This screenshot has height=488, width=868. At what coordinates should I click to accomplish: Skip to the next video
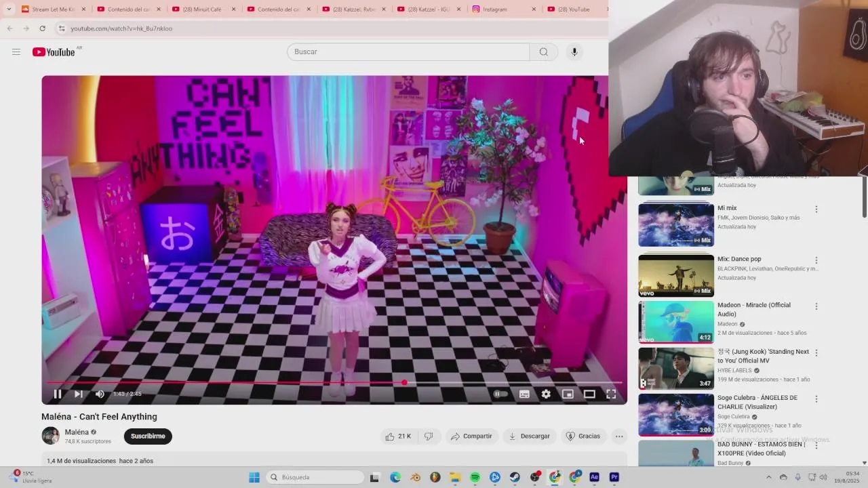point(79,394)
